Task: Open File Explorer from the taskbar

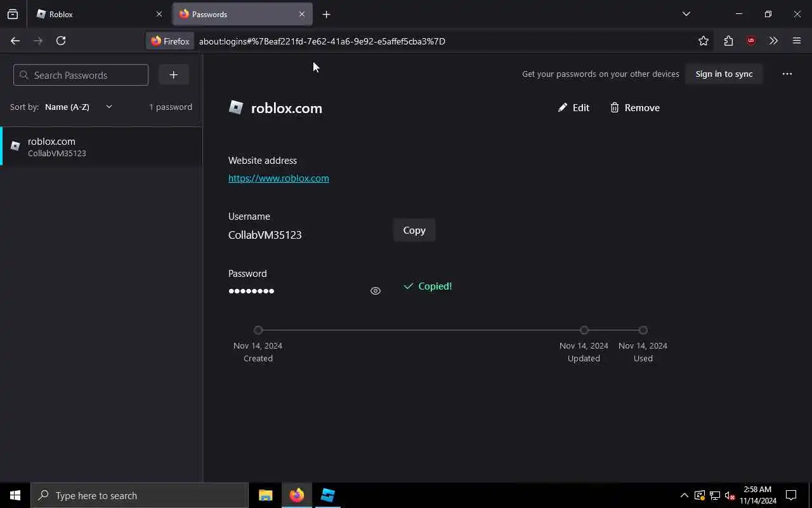Action: point(266,495)
